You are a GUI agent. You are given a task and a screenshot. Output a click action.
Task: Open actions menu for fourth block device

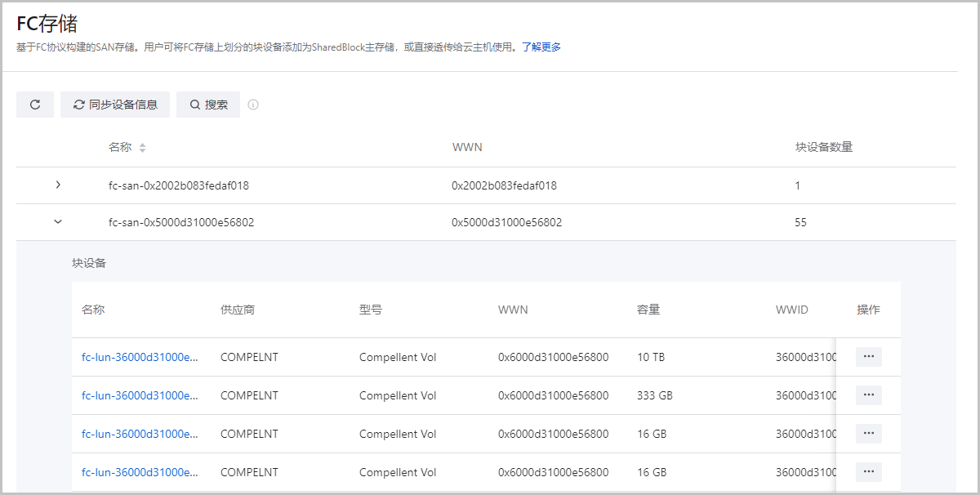868,472
